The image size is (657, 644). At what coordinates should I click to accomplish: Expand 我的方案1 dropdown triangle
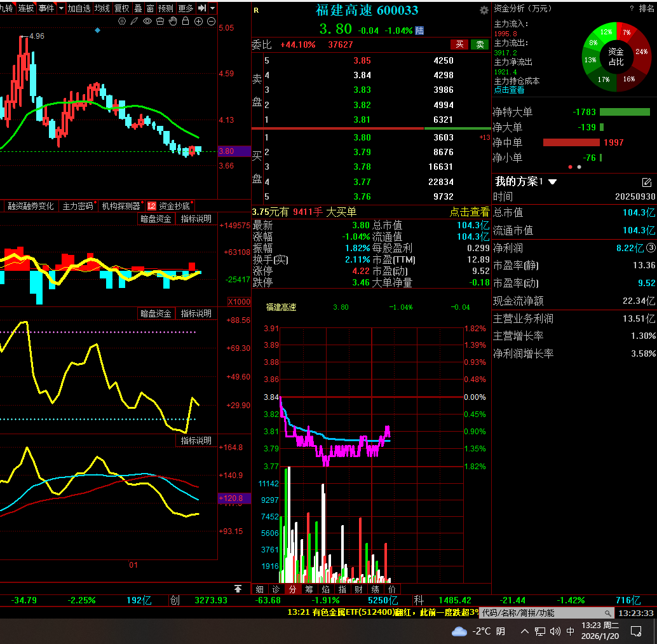(553, 182)
